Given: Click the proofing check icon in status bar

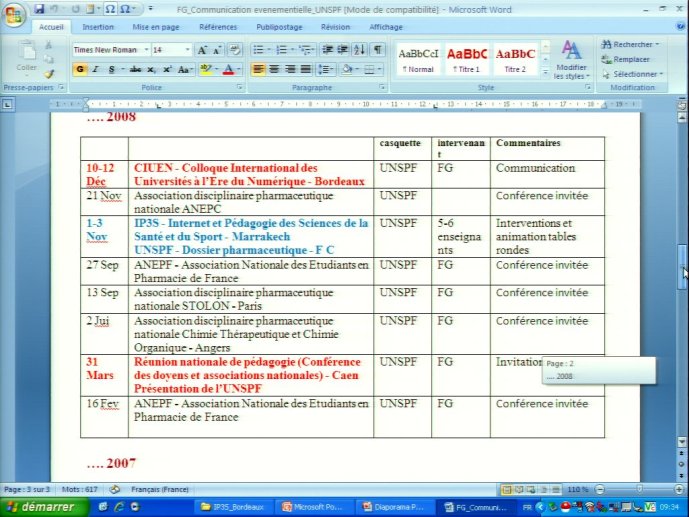Looking at the screenshot, I should [115, 489].
